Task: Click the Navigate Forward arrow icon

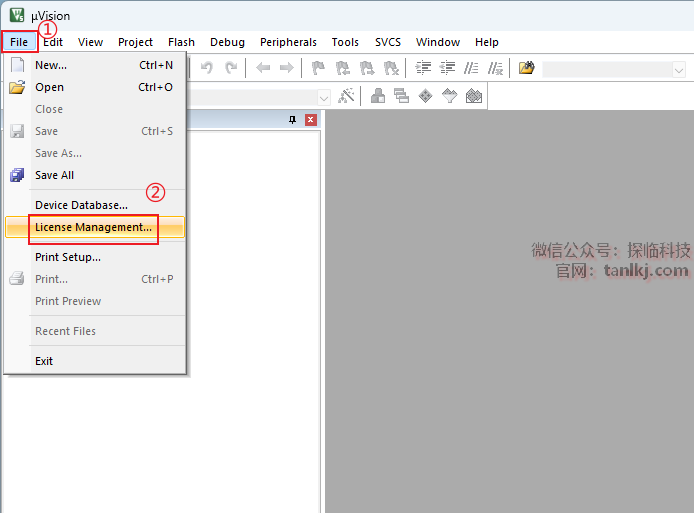Action: pyautogui.click(x=286, y=68)
